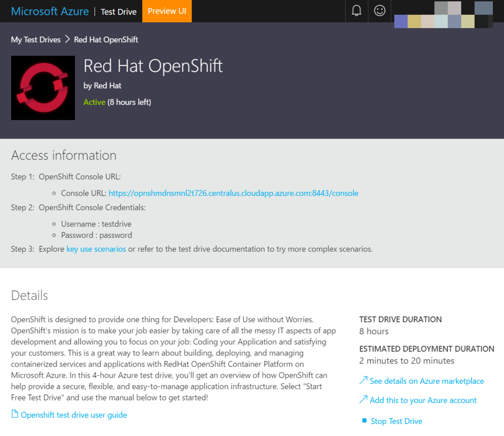
Task: Select the Preview UI tab
Action: point(167,11)
